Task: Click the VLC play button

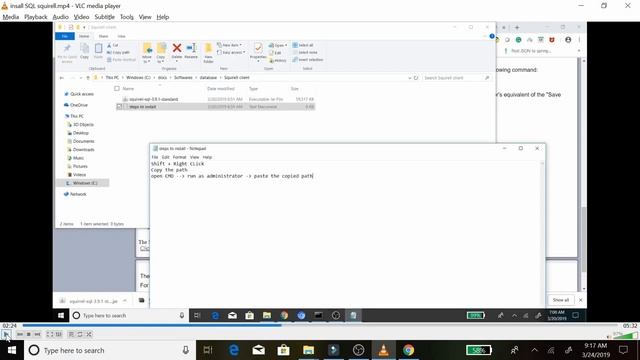Action: pos(6,334)
